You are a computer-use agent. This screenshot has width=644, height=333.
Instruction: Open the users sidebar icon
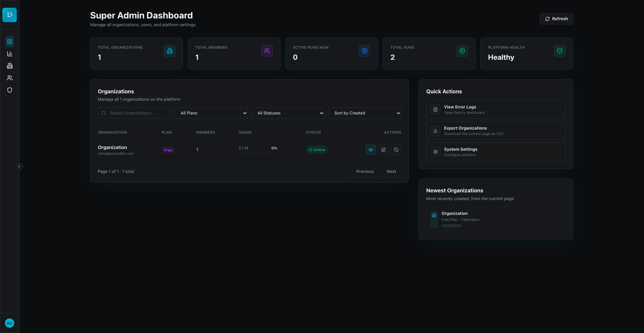(10, 78)
